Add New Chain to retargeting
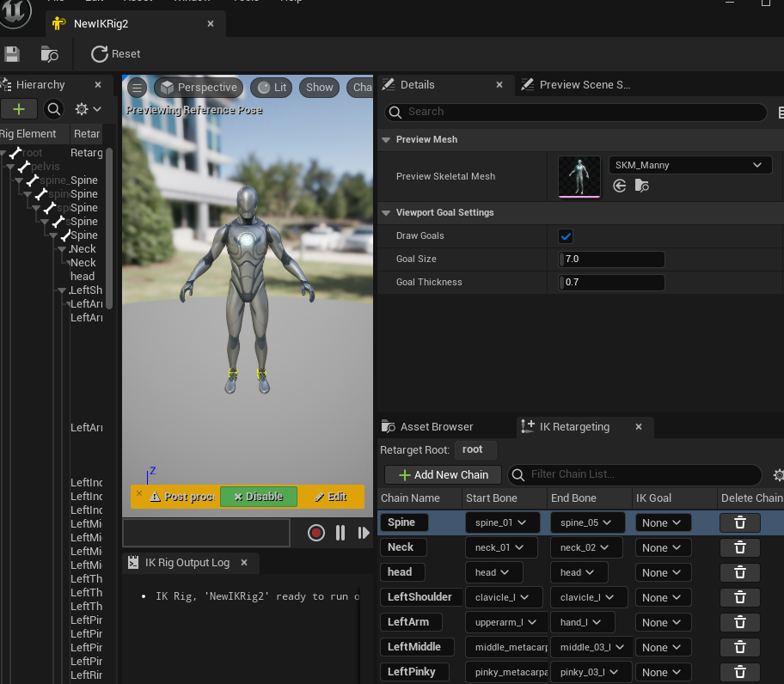Screen dimensions: 784x684 [443, 474]
